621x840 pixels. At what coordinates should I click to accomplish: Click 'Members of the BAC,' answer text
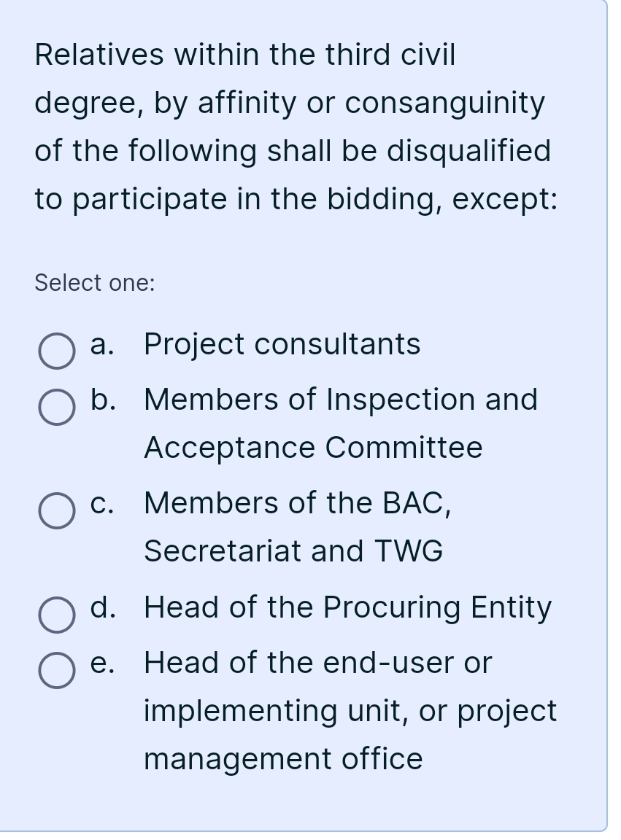pyautogui.click(x=298, y=504)
